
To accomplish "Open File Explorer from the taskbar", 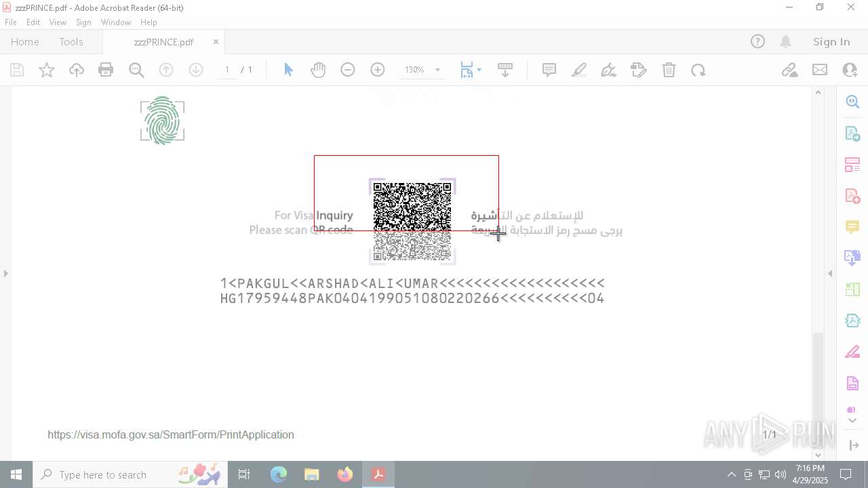I will (x=312, y=474).
